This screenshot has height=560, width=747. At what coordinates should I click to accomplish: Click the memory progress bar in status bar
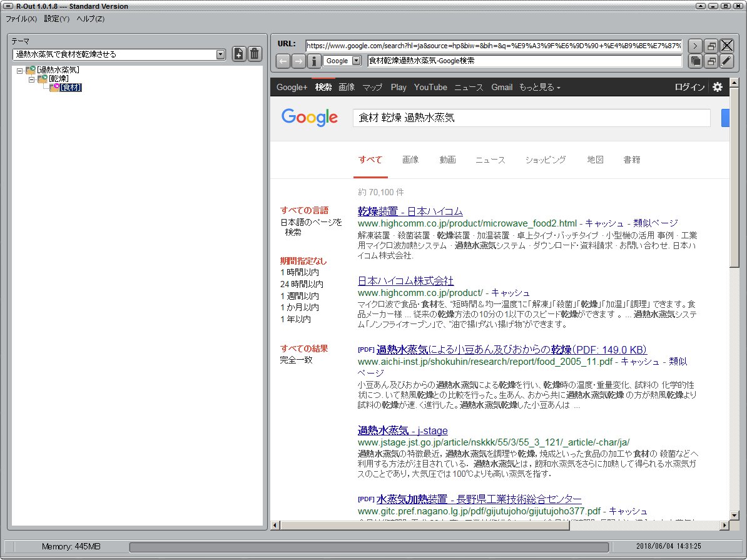[369, 546]
